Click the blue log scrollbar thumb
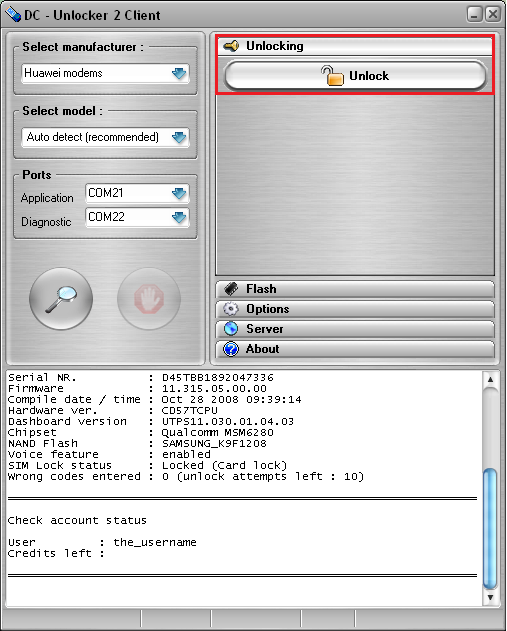The width and height of the screenshot is (507, 631). point(490,529)
